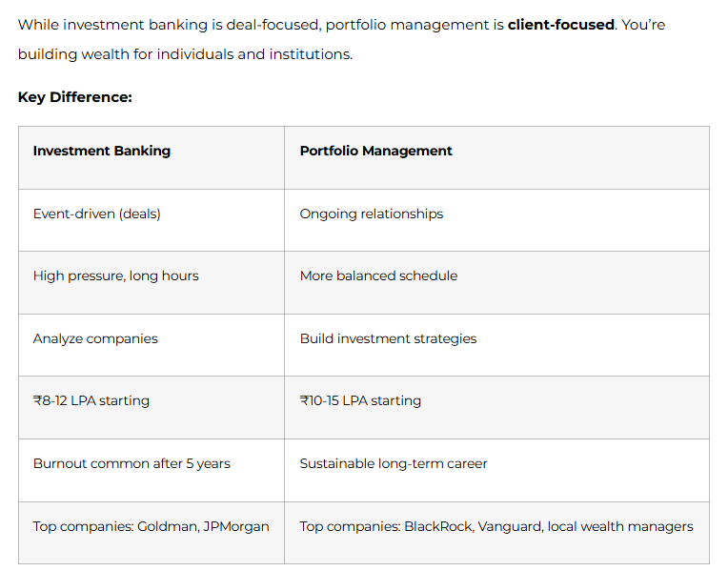The width and height of the screenshot is (728, 571).
Task: Click the bold "client-focused" text
Action: [x=560, y=25]
